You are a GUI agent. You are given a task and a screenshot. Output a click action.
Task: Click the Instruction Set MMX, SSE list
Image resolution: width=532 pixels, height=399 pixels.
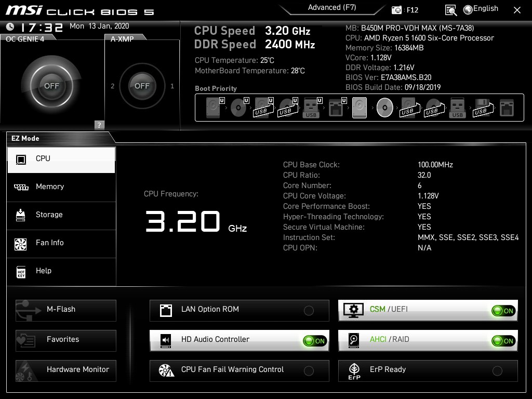click(x=468, y=237)
